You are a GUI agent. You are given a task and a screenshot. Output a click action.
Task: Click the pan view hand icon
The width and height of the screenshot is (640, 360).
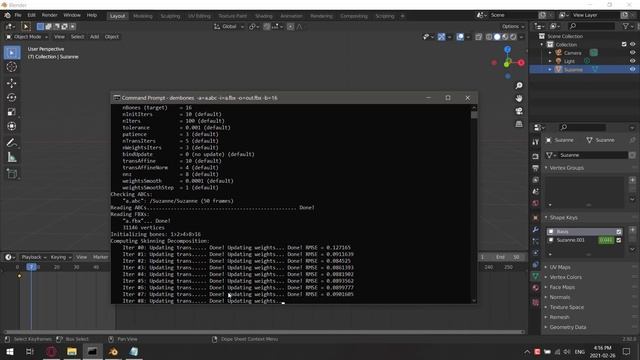click(x=519, y=98)
